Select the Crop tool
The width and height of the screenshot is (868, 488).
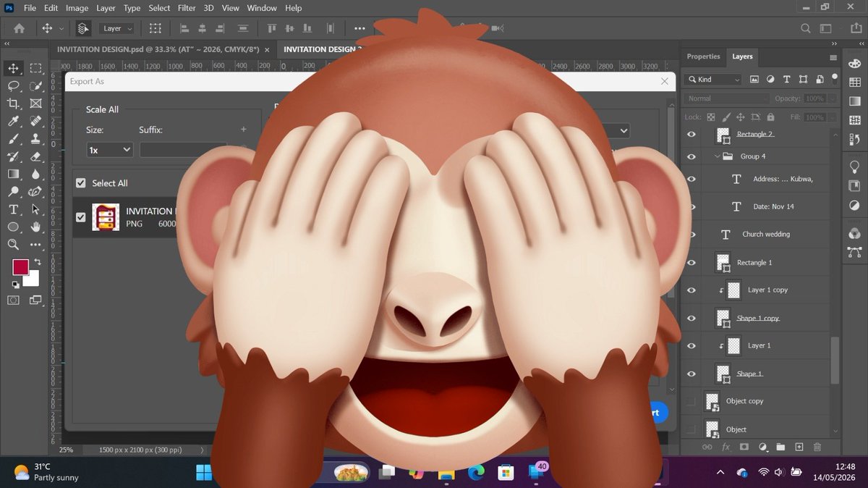13,104
